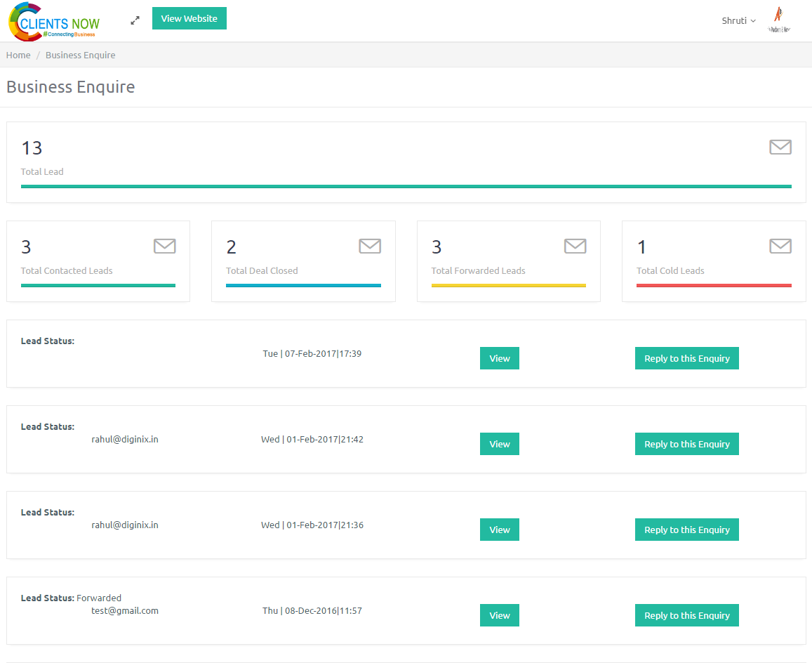Click the Forwarded lead status text
Screen dimensions: 812x663
coord(99,598)
